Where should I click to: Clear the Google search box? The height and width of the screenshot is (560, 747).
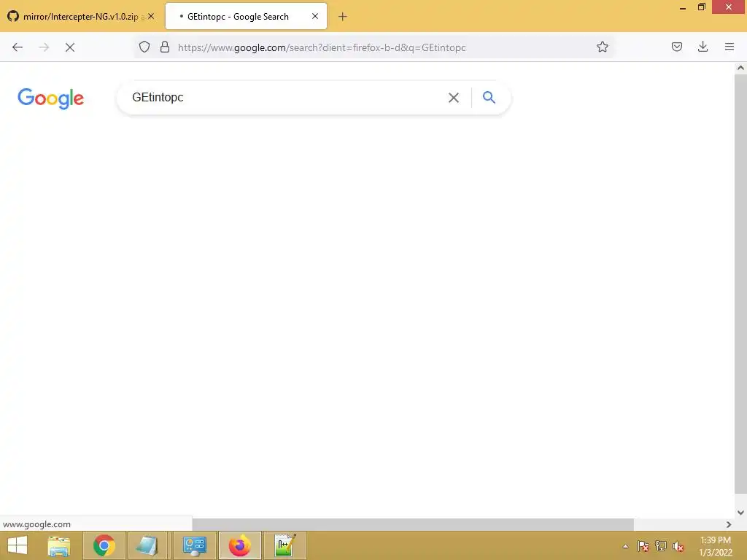click(454, 98)
